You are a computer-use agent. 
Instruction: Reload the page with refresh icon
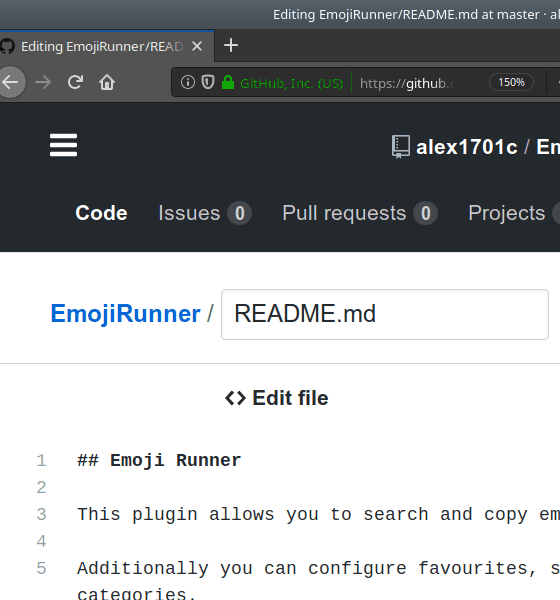point(75,82)
